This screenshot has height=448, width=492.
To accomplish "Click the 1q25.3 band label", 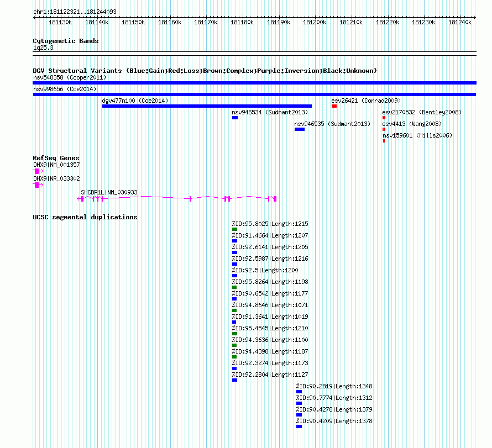I will [x=43, y=48].
